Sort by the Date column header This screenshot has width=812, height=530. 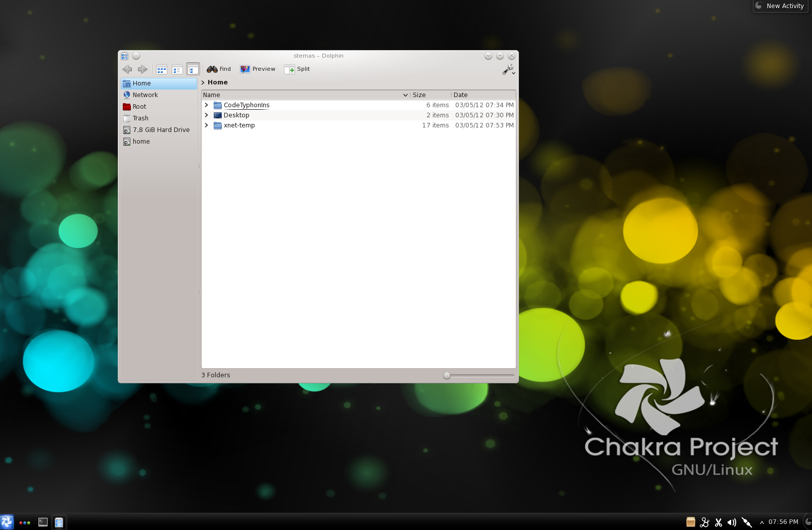pos(484,95)
